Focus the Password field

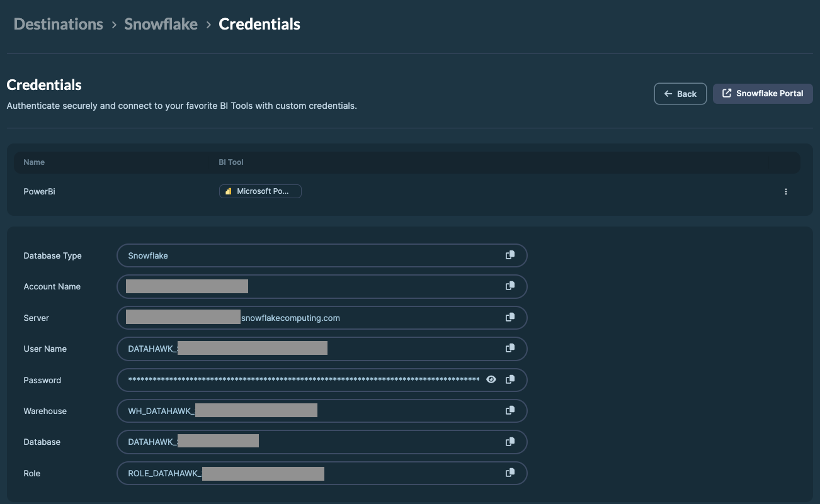point(322,380)
